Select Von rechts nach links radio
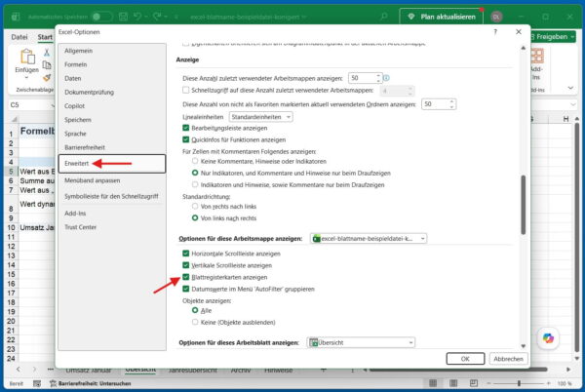The height and width of the screenshot is (392, 585). tap(195, 207)
